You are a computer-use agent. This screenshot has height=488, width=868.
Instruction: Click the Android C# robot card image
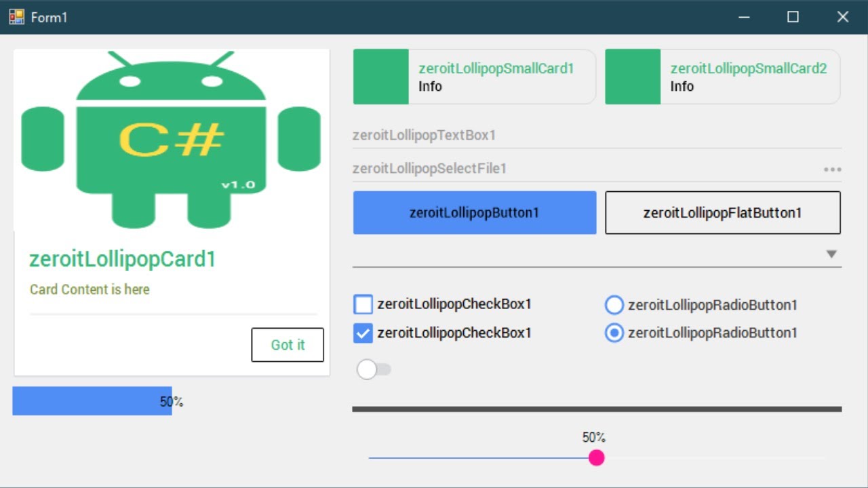coord(172,140)
